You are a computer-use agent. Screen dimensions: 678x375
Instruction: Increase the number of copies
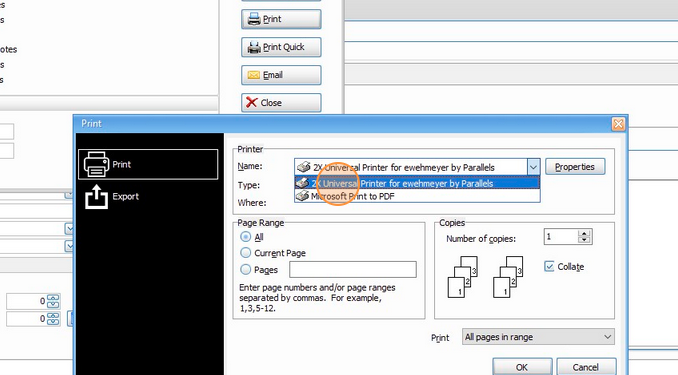coord(584,234)
